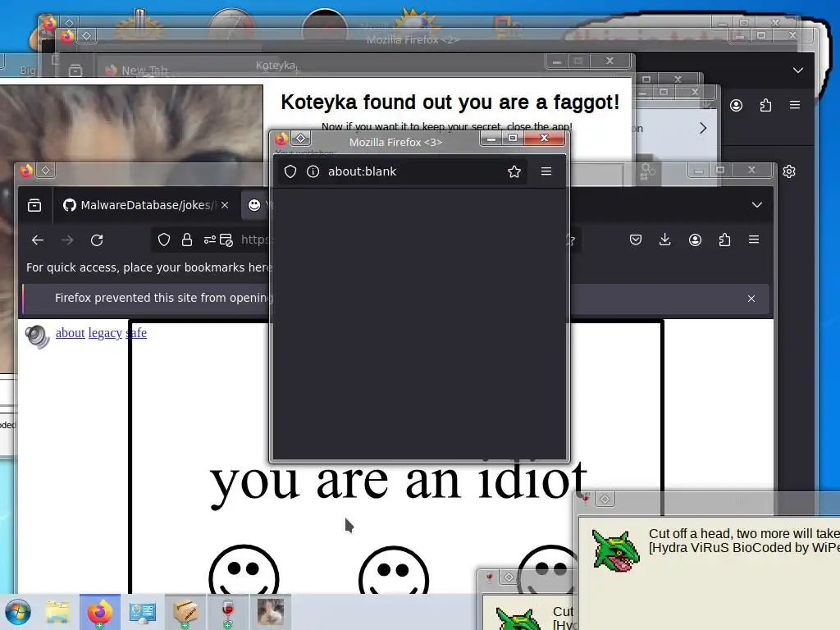Dismiss the pop-up blocked notification bar
Screen dimensions: 840x630
[751, 299]
